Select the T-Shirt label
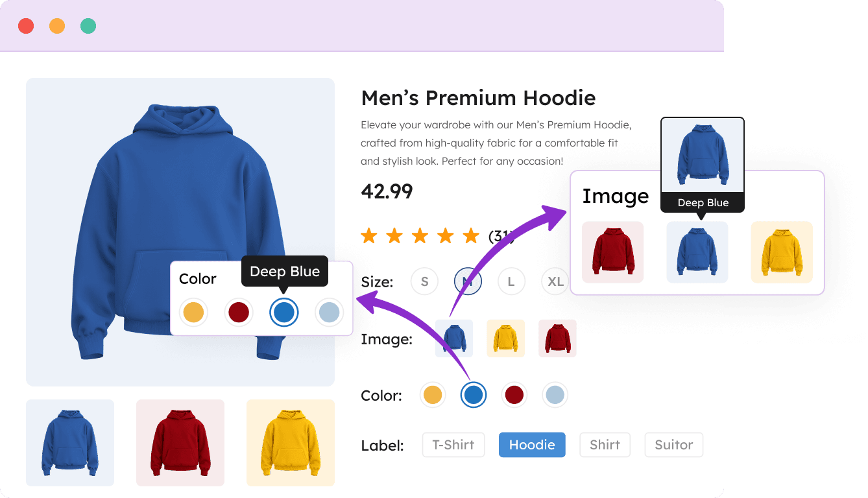 coord(453,445)
